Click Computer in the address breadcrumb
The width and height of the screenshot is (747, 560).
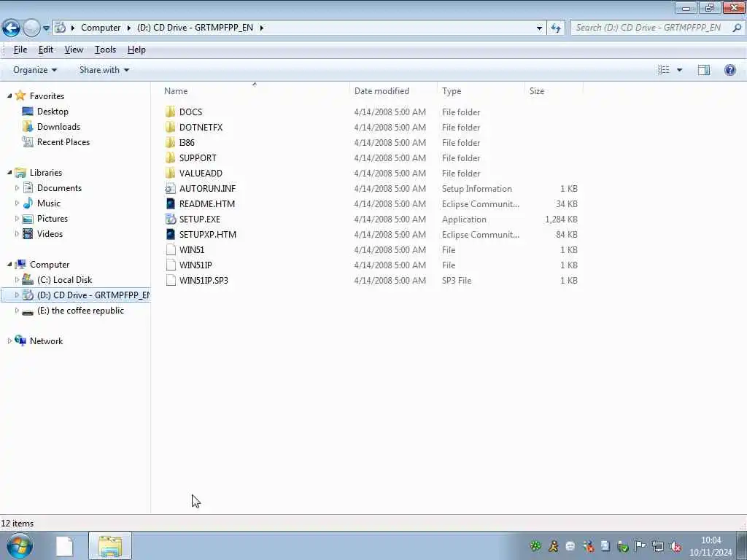coord(101,28)
